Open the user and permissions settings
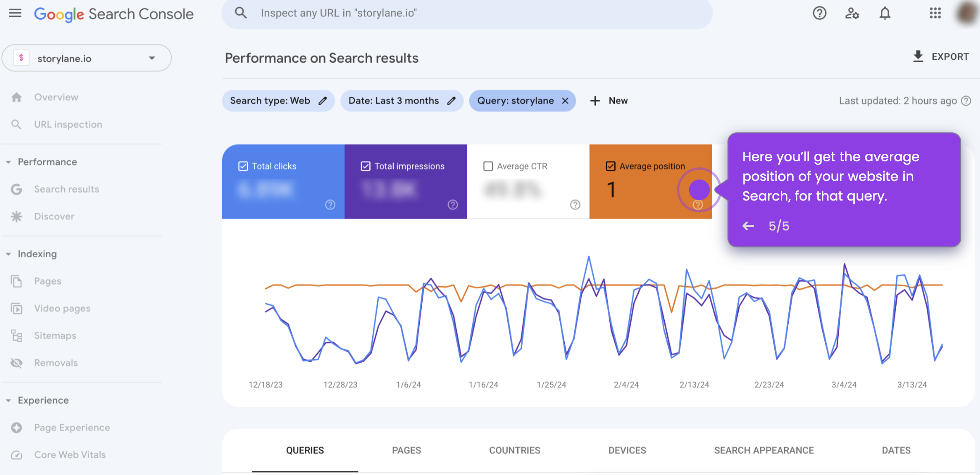Viewport: 980px width, 475px height. pyautogui.click(x=852, y=13)
